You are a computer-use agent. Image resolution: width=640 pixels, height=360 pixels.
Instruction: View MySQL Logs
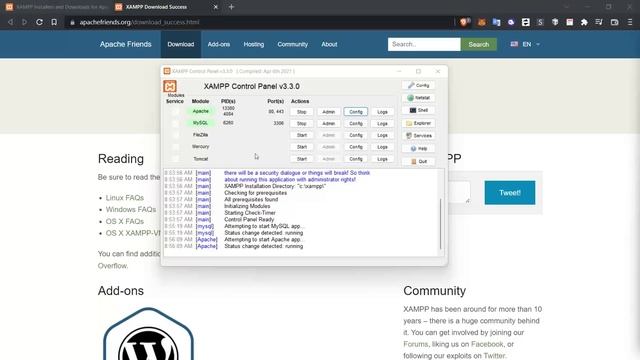pyautogui.click(x=382, y=123)
